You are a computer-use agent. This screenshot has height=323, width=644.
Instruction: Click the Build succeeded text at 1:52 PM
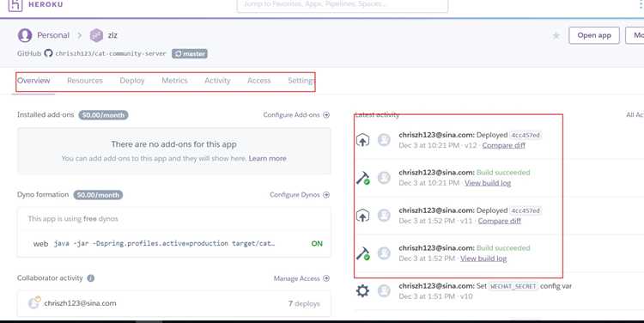503,248
